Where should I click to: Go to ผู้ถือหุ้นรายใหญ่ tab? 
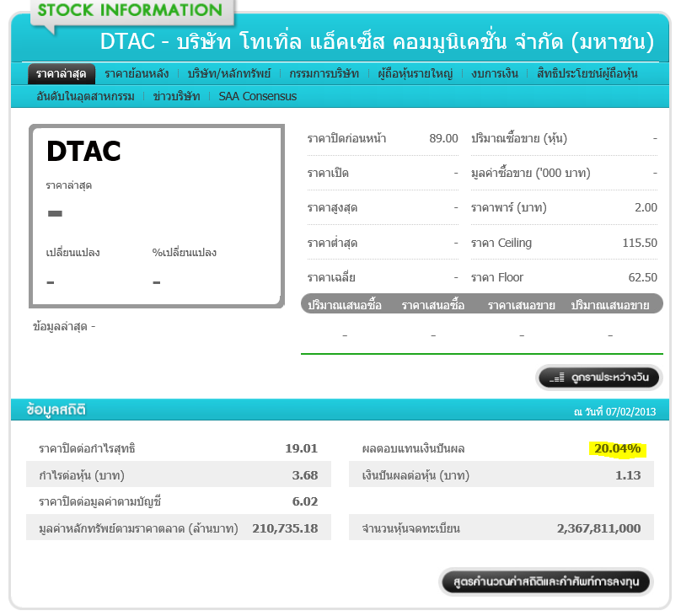tap(416, 74)
